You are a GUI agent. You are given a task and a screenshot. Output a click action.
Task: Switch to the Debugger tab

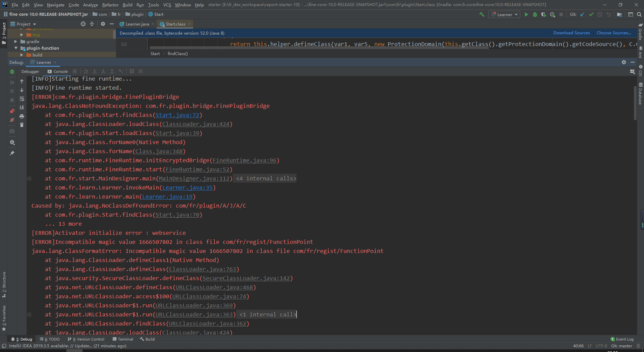(30, 72)
